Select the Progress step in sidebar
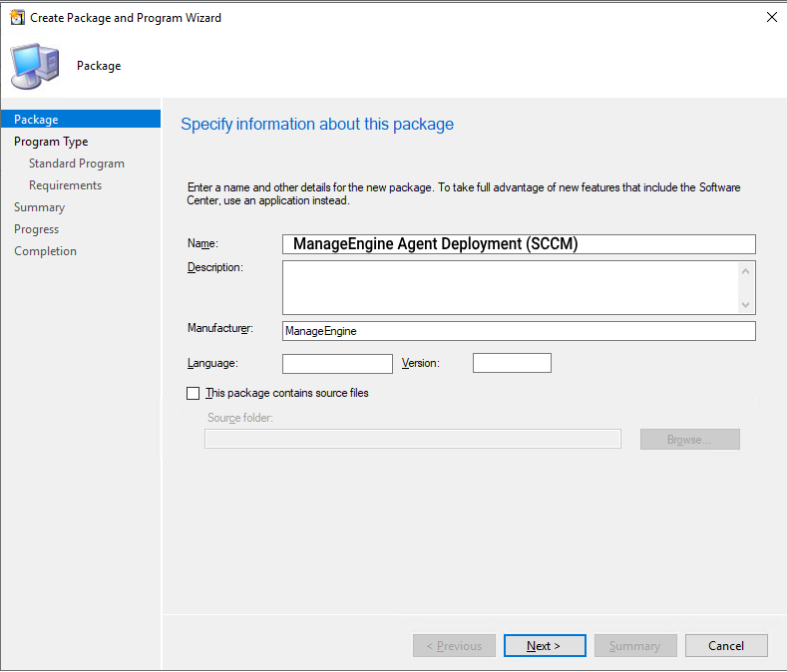The width and height of the screenshot is (787, 672). point(36,229)
